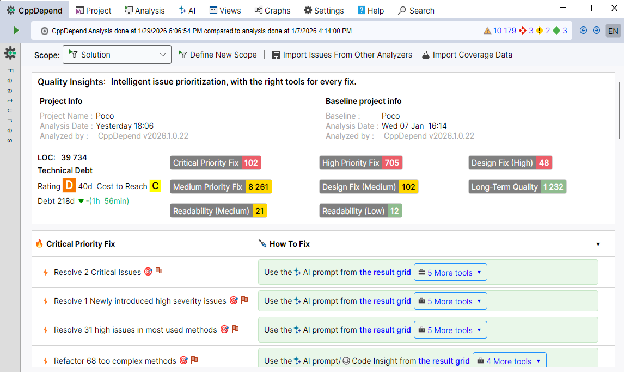Open Readability (Low) 12 badge
The image size is (624, 372).
[361, 211]
